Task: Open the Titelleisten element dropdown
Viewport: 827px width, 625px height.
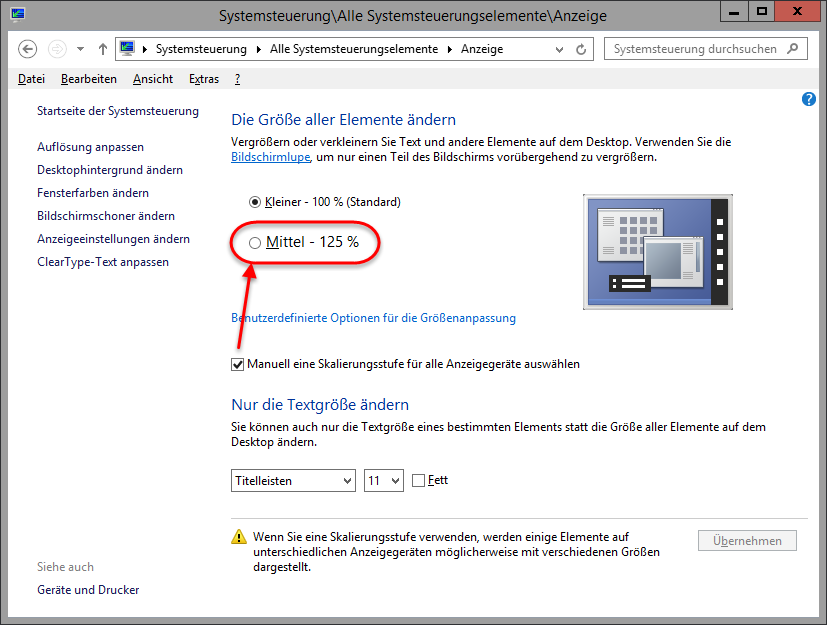Action: 292,481
